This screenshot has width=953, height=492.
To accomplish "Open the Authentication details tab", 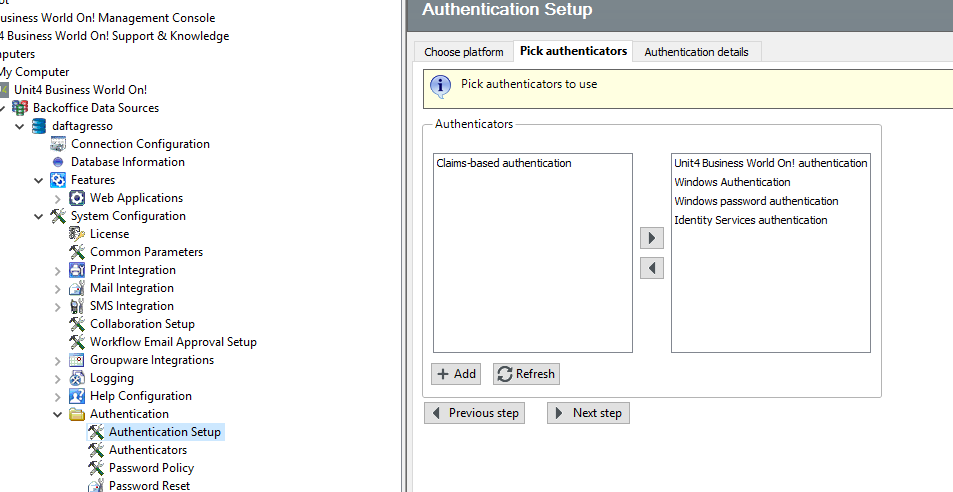I will 697,52.
